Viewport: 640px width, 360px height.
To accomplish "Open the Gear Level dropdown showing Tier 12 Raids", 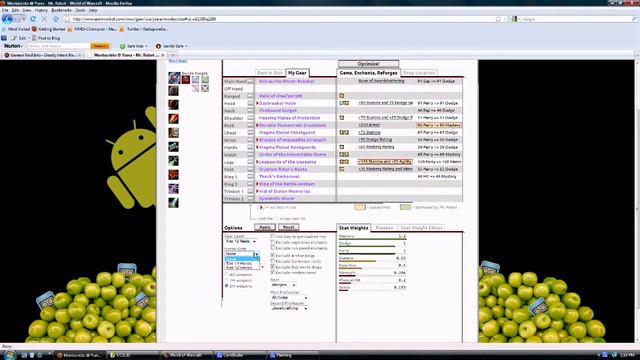I will (x=240, y=241).
